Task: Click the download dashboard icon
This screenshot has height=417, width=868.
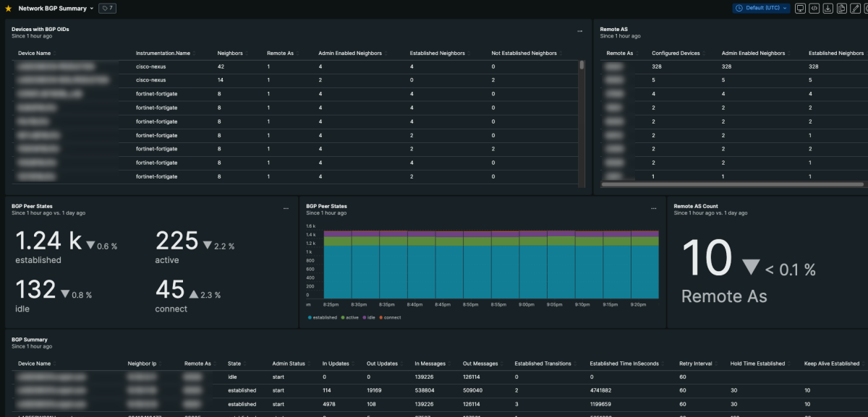Action: point(828,9)
